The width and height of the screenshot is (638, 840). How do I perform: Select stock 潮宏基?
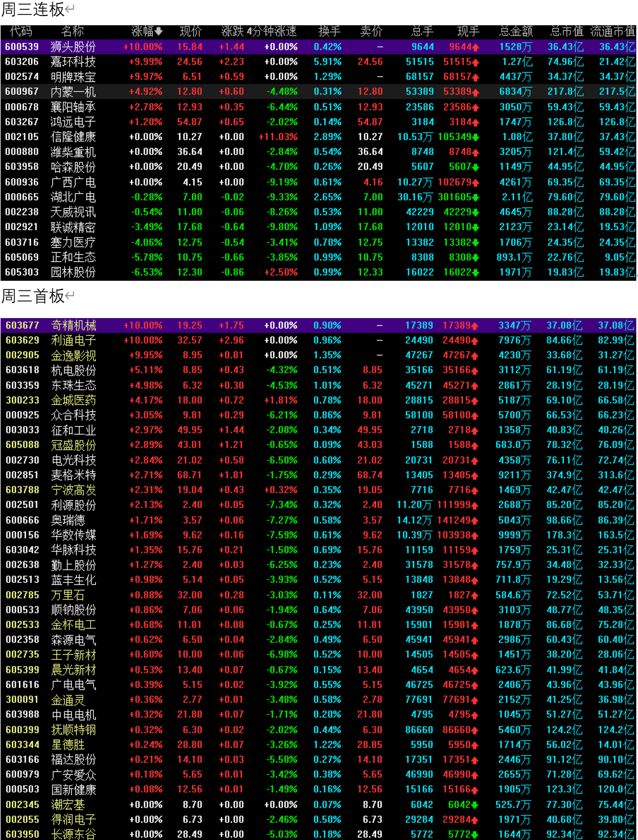(x=68, y=805)
